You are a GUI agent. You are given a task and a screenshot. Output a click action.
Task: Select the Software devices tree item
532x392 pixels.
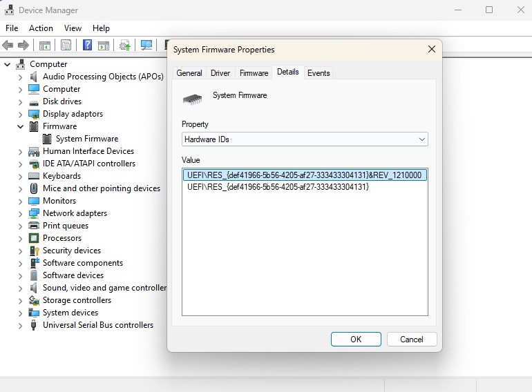[x=73, y=275]
